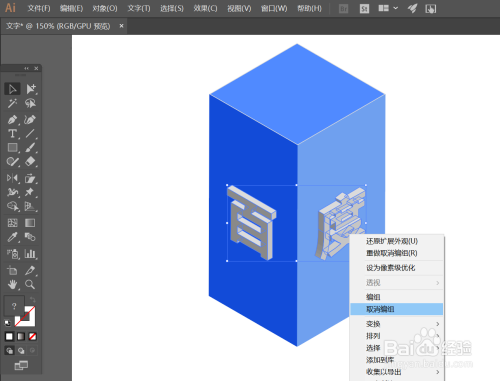
Task: Expand the 透视 submenu
Action: pos(397,283)
